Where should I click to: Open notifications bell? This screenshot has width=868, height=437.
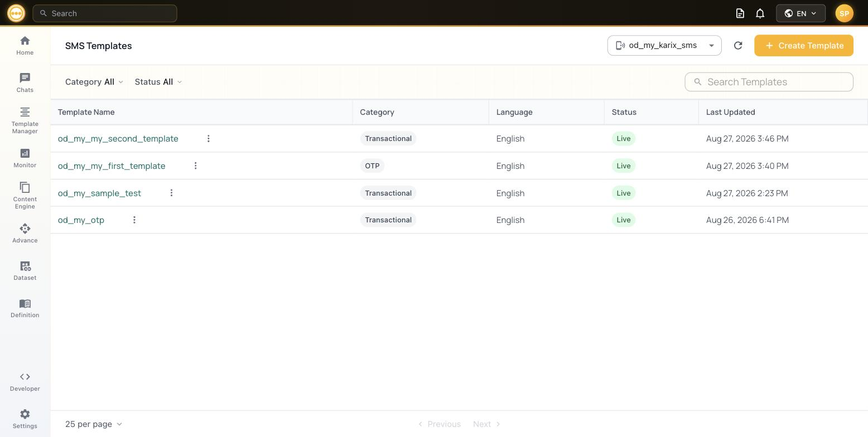[x=760, y=13]
